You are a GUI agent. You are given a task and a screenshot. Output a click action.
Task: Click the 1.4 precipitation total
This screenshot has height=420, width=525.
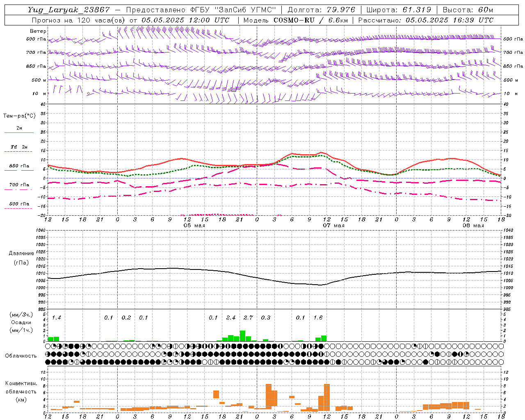click(x=56, y=318)
